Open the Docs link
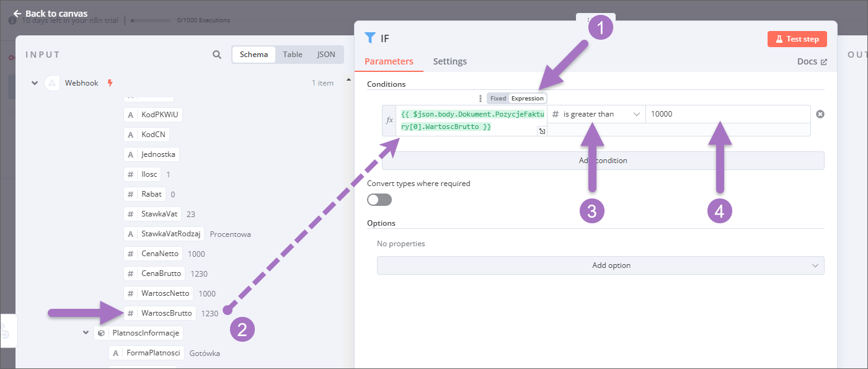868x369 pixels. pyautogui.click(x=812, y=61)
